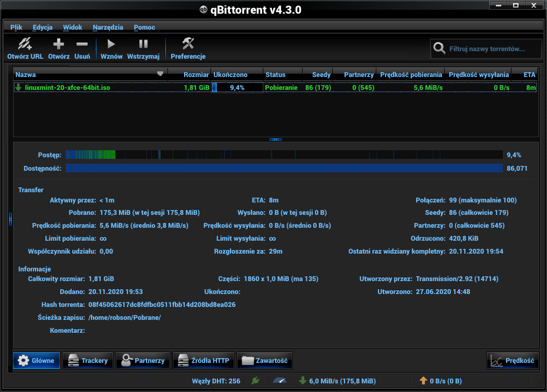
Task: Click the green download arrow beside linuxmint torrent
Action: tap(18, 88)
